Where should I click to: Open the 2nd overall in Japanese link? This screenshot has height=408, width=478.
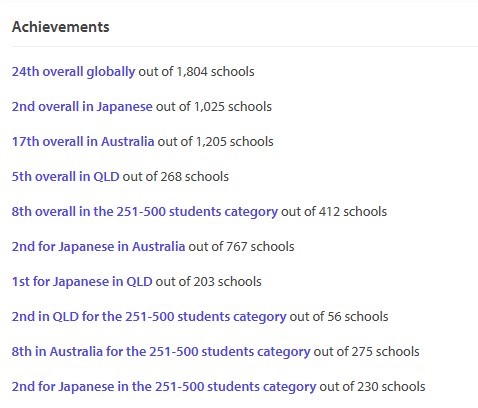[82, 107]
